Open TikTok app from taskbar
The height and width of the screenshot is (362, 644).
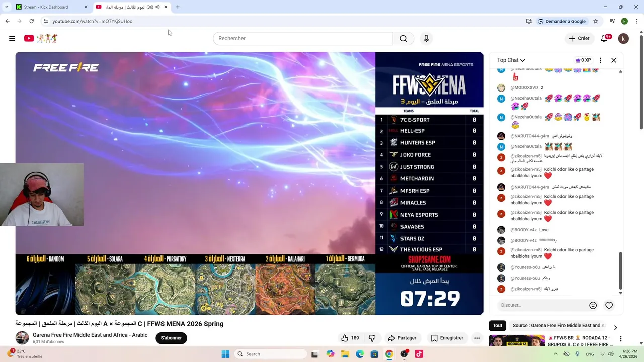click(x=419, y=354)
